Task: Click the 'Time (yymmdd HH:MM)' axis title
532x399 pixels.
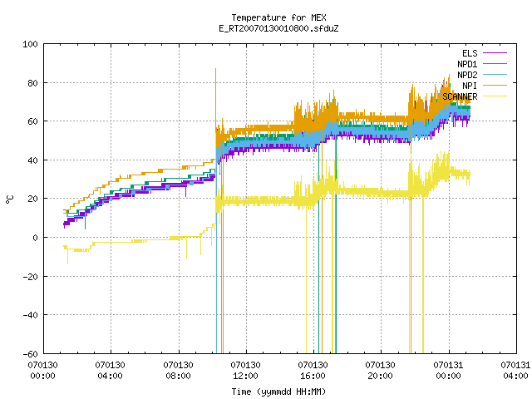Action: [278, 392]
